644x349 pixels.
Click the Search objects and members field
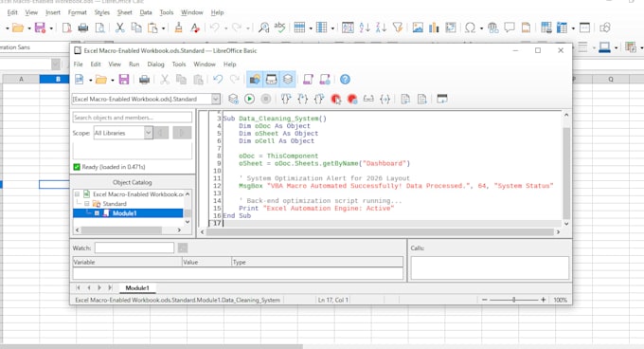(x=133, y=118)
